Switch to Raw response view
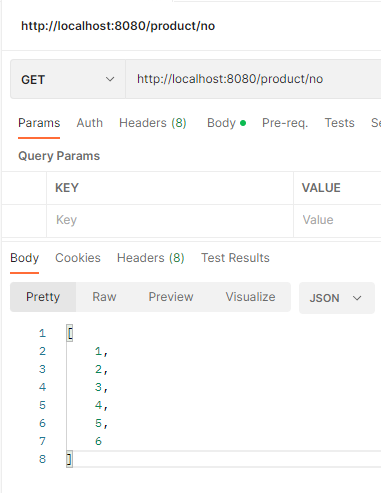Viewport: 381px width, 493px height. [104, 297]
